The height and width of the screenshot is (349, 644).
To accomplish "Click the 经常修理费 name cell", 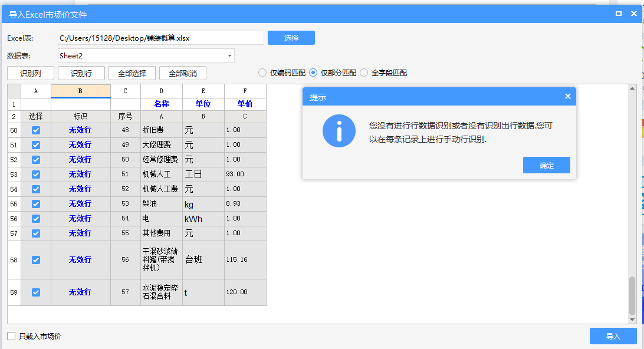I will click(162, 160).
